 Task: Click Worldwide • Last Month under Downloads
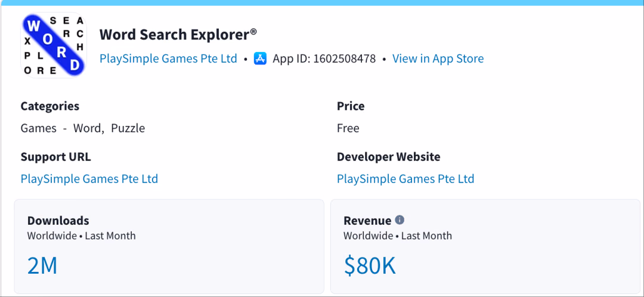pyautogui.click(x=81, y=236)
